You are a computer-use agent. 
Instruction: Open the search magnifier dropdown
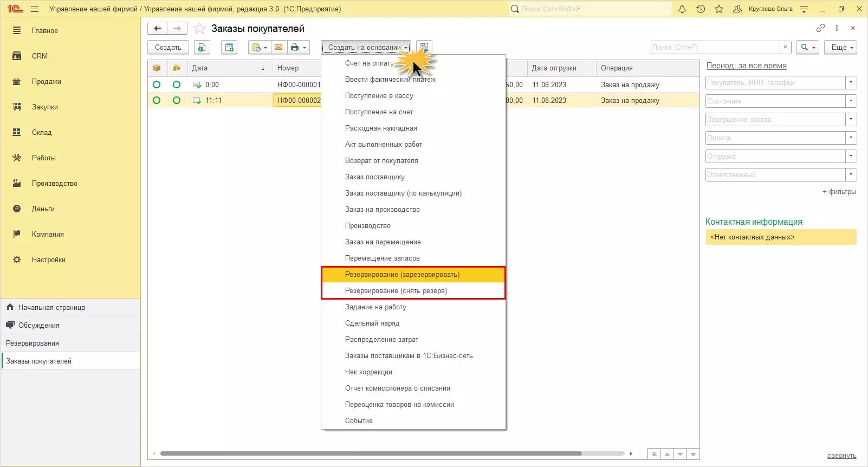coord(808,48)
